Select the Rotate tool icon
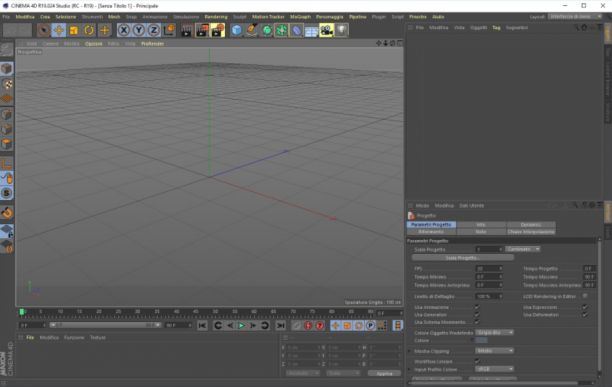 [89, 30]
